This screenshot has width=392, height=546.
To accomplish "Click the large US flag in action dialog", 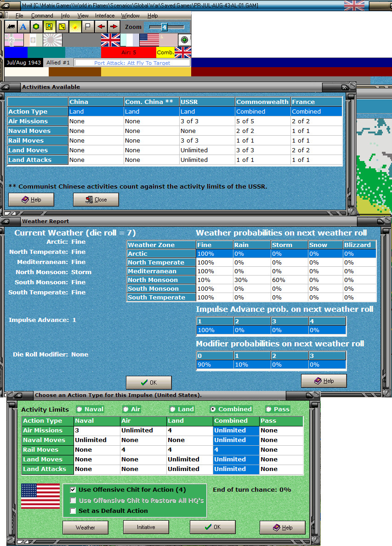I will pos(40,496).
